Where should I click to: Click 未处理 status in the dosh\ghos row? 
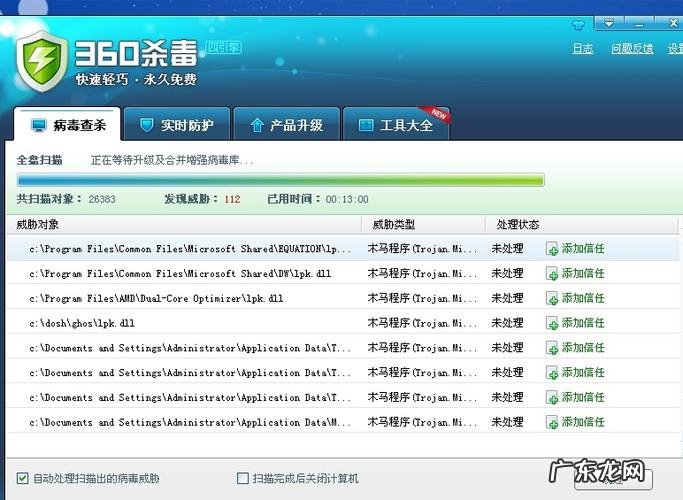click(x=507, y=323)
